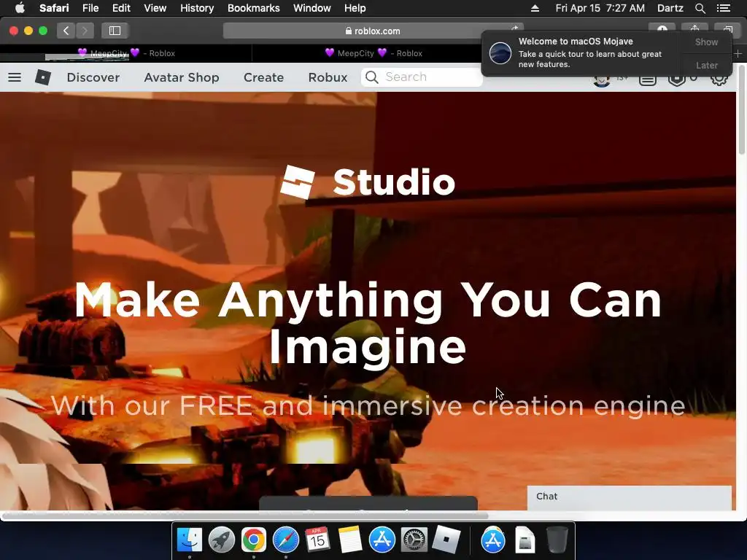Go back with Safari's back arrow

pos(66,31)
